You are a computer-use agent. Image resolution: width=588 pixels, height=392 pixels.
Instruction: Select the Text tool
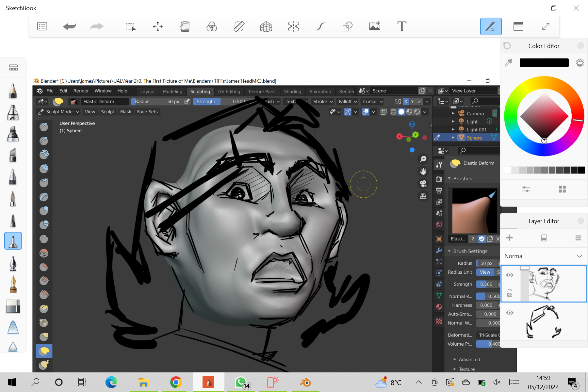point(401,26)
